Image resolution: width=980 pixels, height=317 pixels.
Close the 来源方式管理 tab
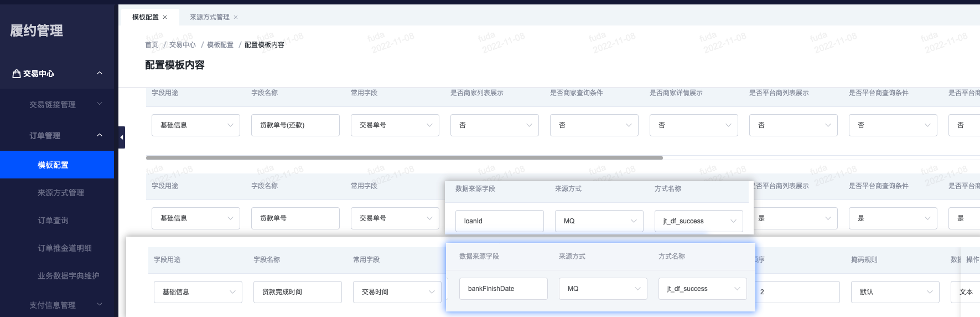[236, 17]
